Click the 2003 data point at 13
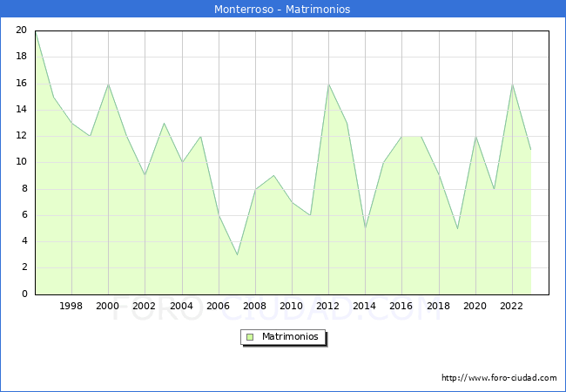Viewport: 566px width, 392px height. pos(164,123)
